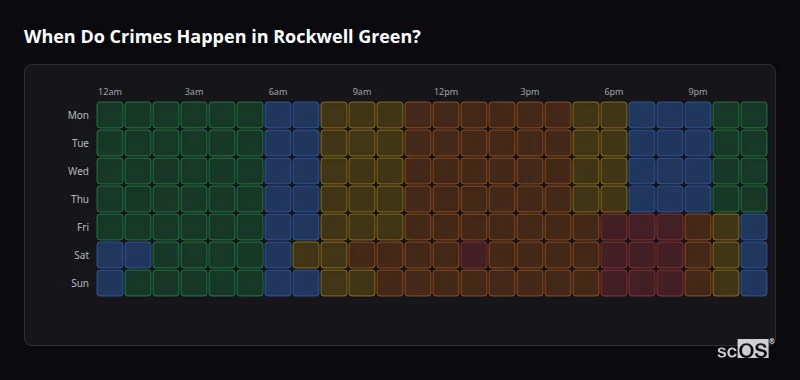Select the Monday 6am blue cell
Image resolution: width=800 pixels, height=380 pixels.
[278, 115]
